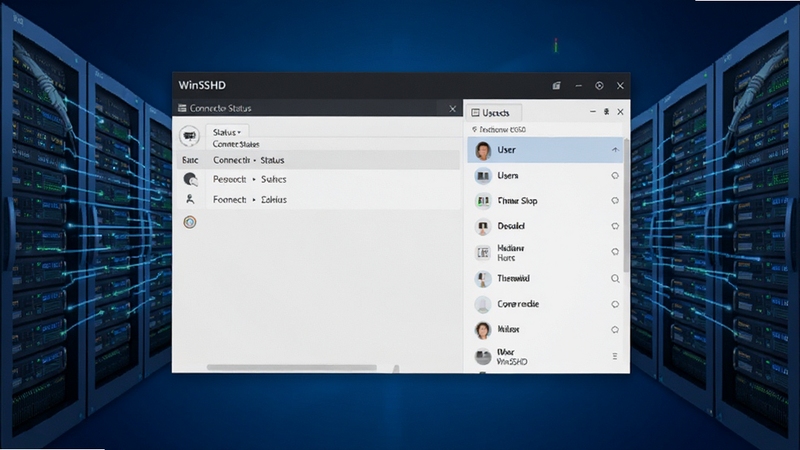Select the name 'User' in the highlighted row
The width and height of the screenshot is (800, 450).
[507, 150]
